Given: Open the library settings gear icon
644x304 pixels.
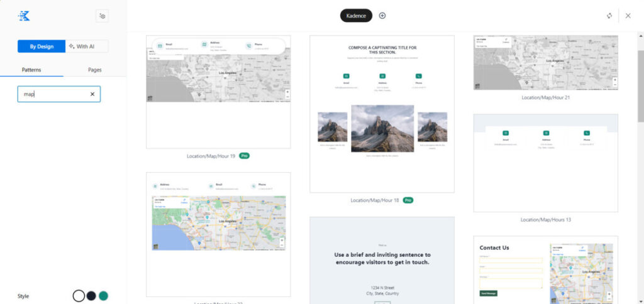Looking at the screenshot, I should pos(102,16).
